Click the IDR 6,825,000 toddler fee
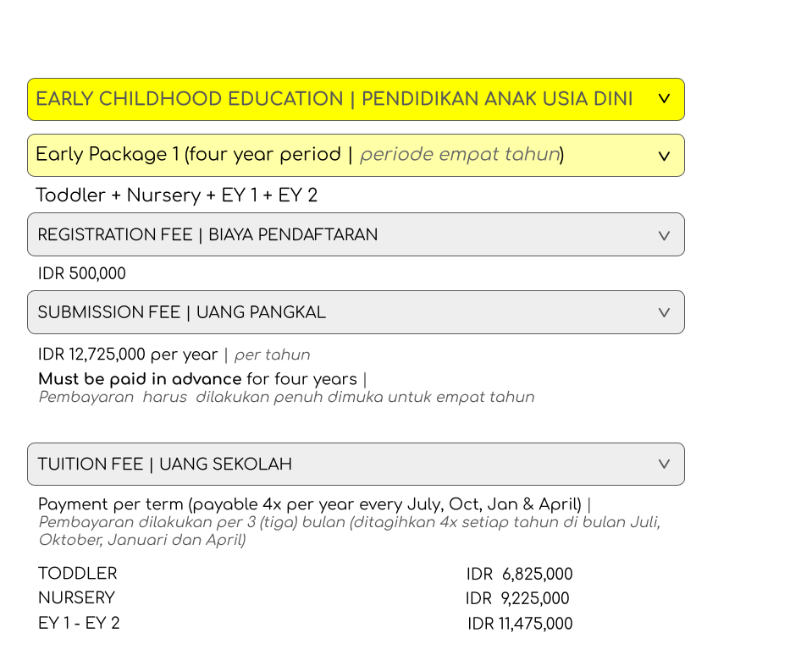 (x=519, y=575)
